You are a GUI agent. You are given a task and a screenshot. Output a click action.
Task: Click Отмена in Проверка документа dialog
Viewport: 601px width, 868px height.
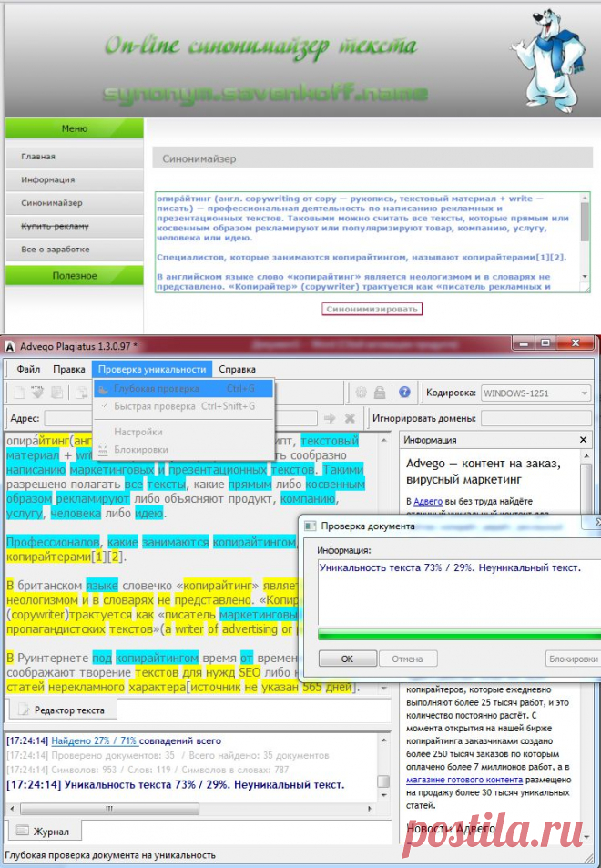click(407, 659)
